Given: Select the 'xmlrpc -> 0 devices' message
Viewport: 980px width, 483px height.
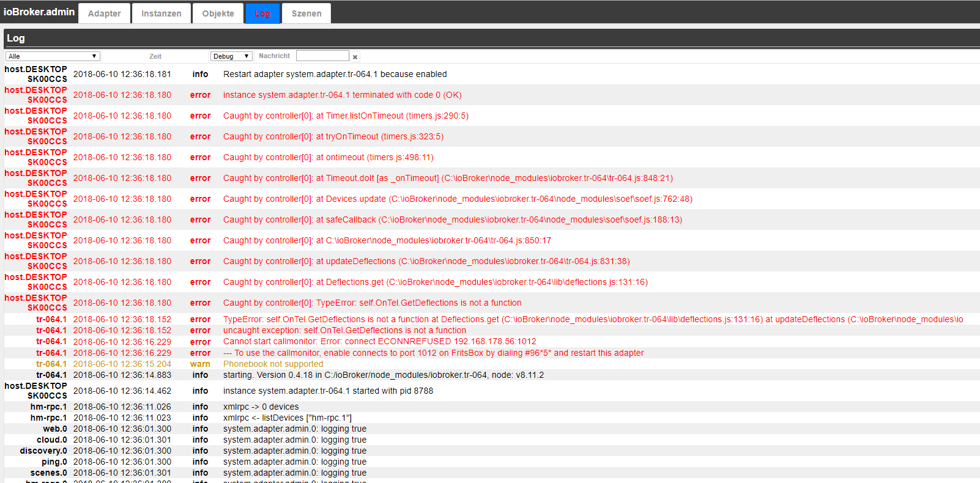Looking at the screenshot, I should [261, 407].
